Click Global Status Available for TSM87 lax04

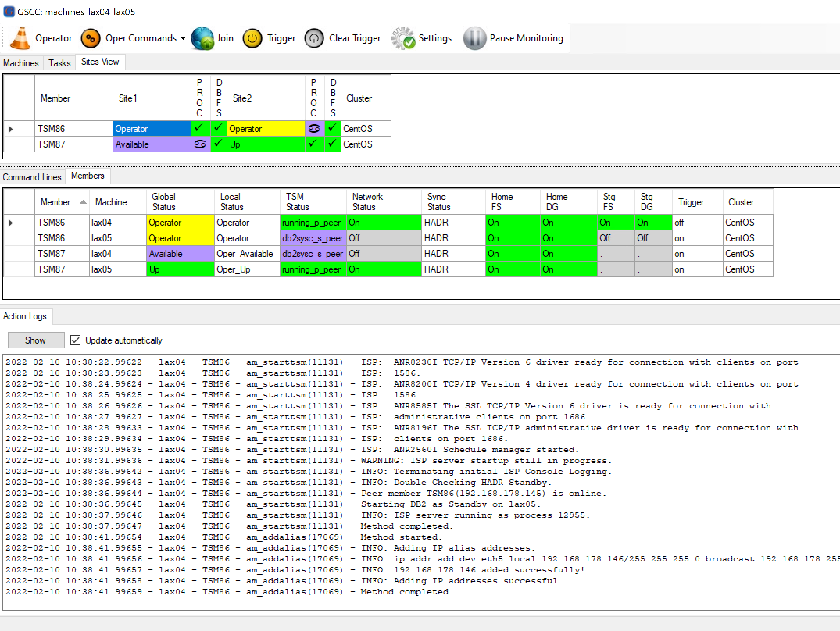pos(180,253)
